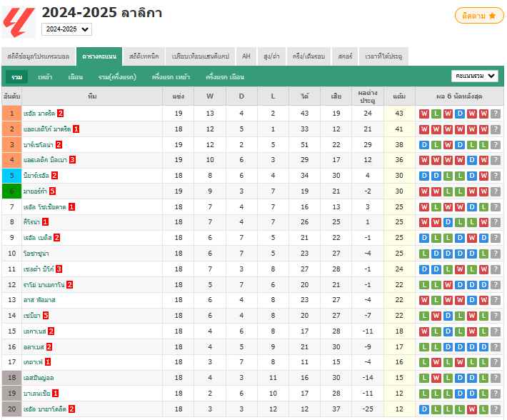Click the Real Madrid team link in rank 1

(x=39, y=114)
